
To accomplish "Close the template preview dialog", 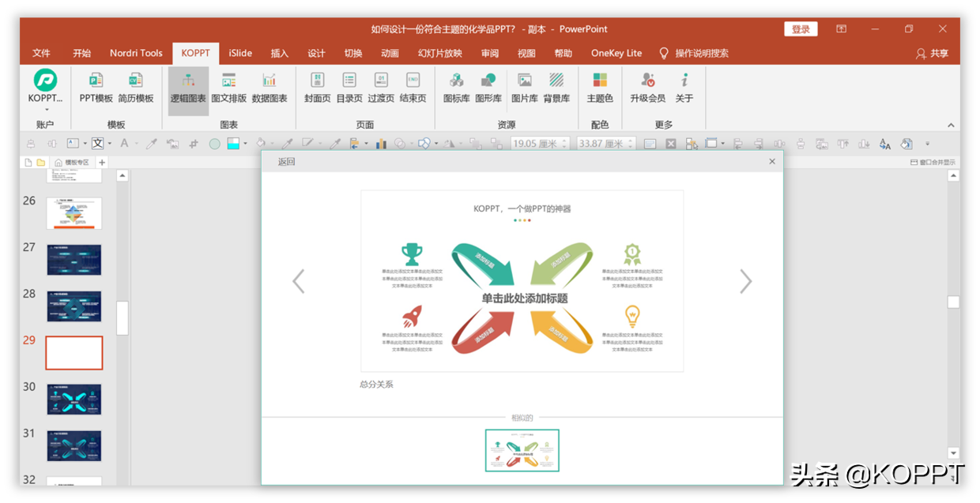I will pos(772,162).
